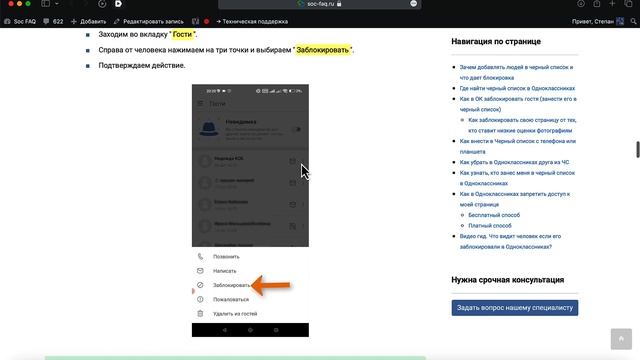The width and height of the screenshot is (640, 360).
Task: Click the circular arrow icon in Safari toolbar
Action: [102, 4]
